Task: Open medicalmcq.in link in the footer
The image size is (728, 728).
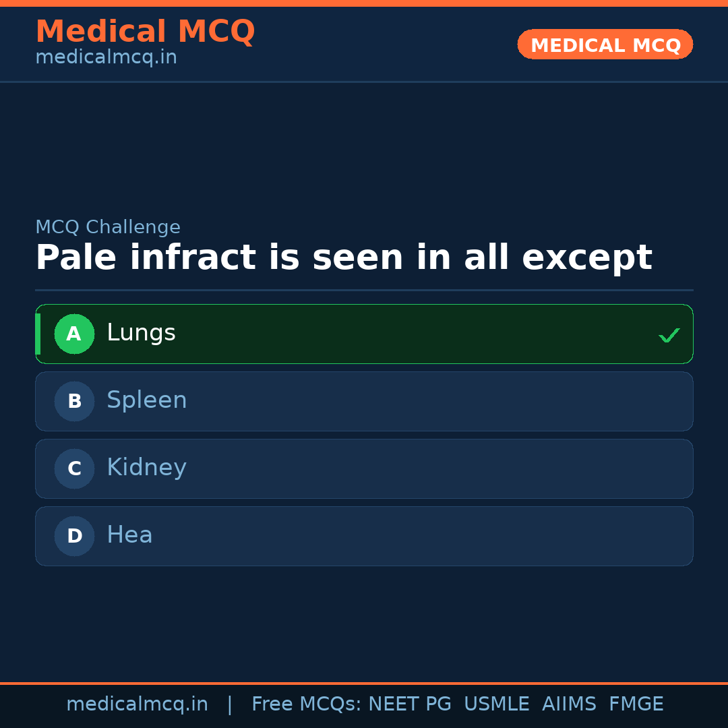Action: pyautogui.click(x=137, y=704)
